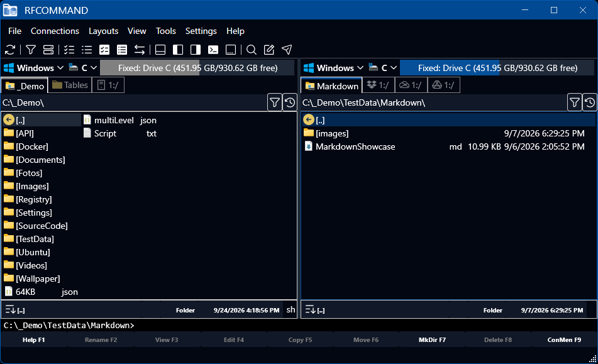Screen dimensions: 598x364
Task: Click the C:\_Demo\ path field
Action: click(x=134, y=102)
